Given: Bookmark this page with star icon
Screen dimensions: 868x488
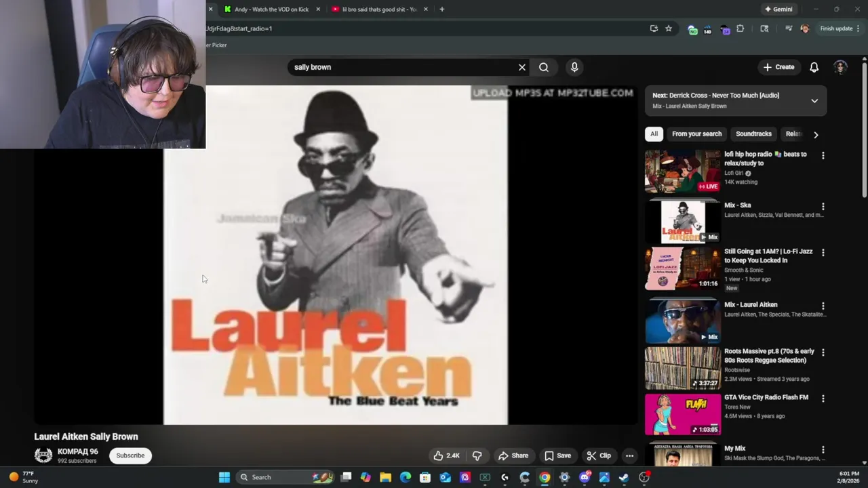Looking at the screenshot, I should tap(669, 28).
